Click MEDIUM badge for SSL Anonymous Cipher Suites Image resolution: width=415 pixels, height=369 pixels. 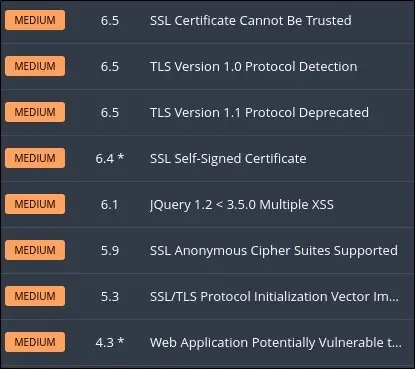pyautogui.click(x=35, y=250)
